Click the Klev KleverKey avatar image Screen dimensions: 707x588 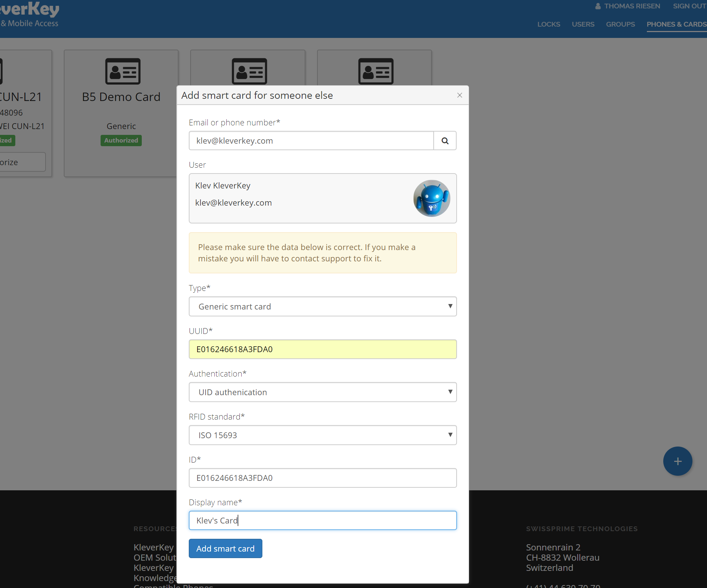point(431,198)
